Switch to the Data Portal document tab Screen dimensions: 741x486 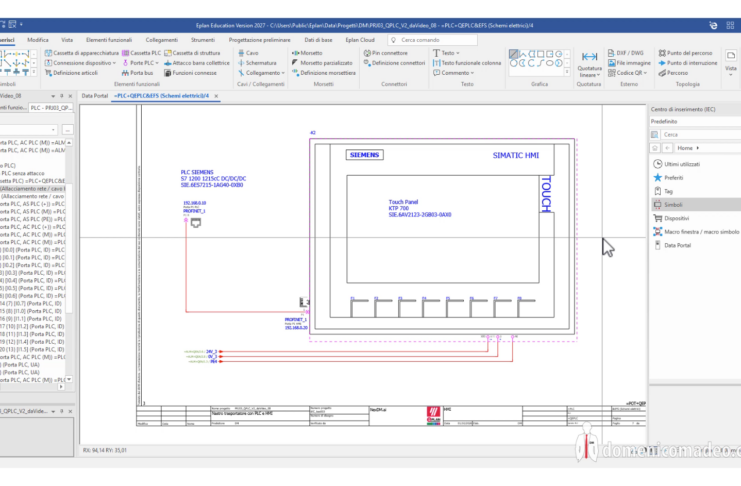(x=95, y=95)
